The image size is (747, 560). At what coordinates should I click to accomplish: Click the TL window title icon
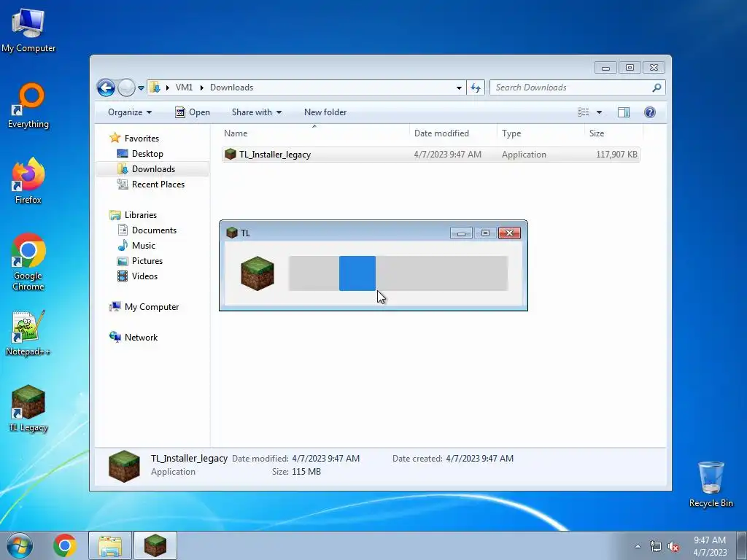click(231, 233)
